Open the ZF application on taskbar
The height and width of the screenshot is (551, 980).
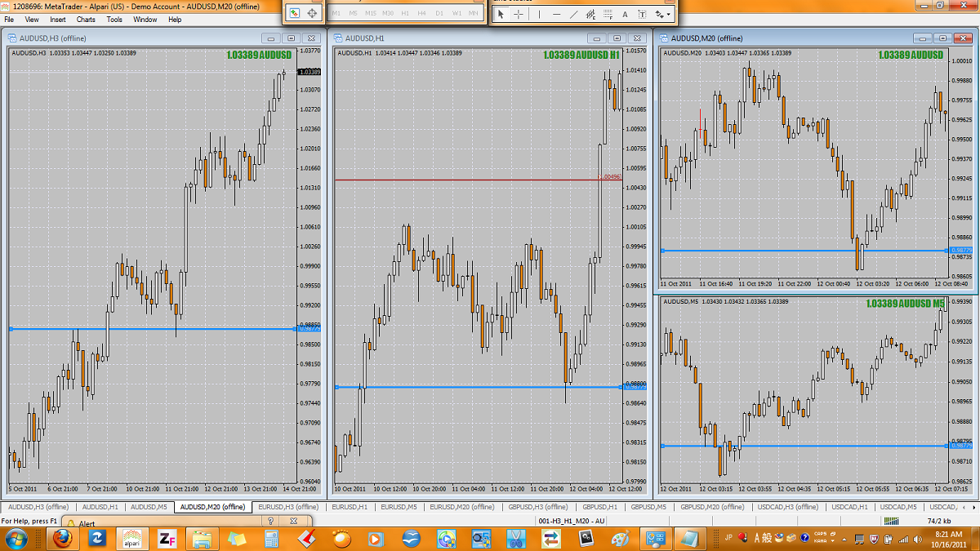[x=167, y=538]
